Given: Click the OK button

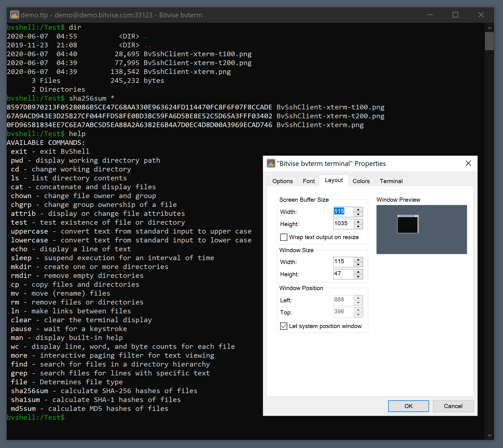Looking at the screenshot, I should pyautogui.click(x=408, y=406).
